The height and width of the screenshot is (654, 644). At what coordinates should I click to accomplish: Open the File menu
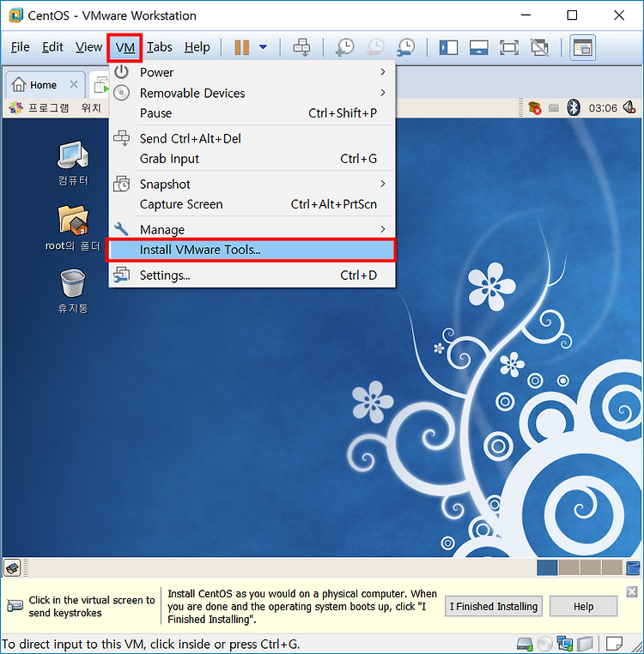click(x=20, y=47)
